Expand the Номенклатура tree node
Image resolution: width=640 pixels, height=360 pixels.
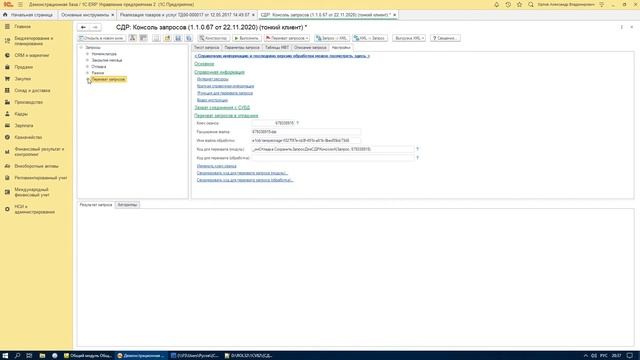pos(87,54)
